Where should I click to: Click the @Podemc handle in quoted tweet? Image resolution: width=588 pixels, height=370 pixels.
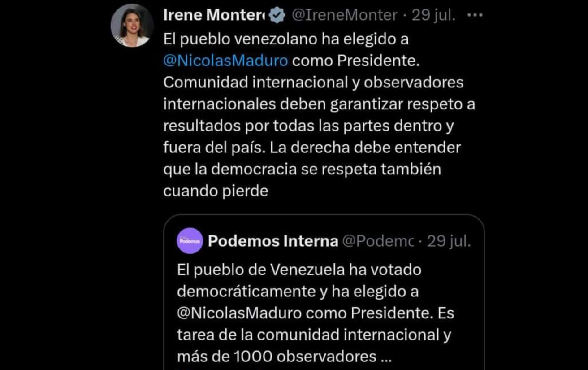point(377,241)
